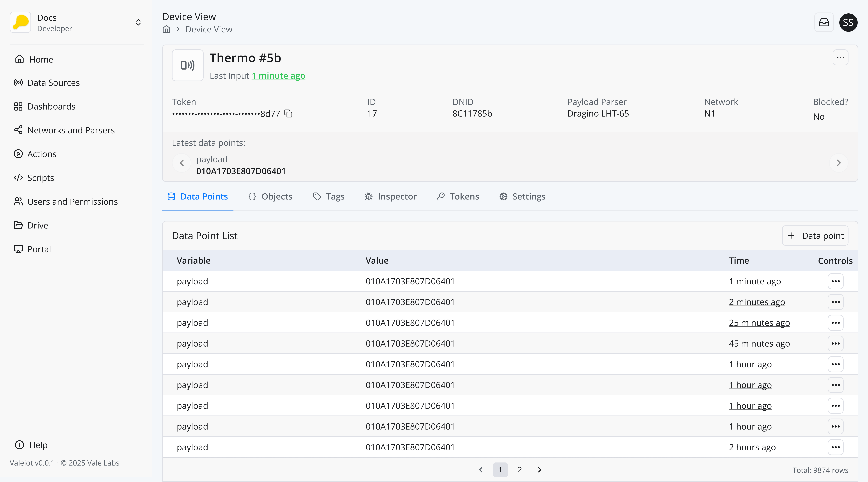Copy the device token
Screen dimensions: 868x482
click(288, 114)
